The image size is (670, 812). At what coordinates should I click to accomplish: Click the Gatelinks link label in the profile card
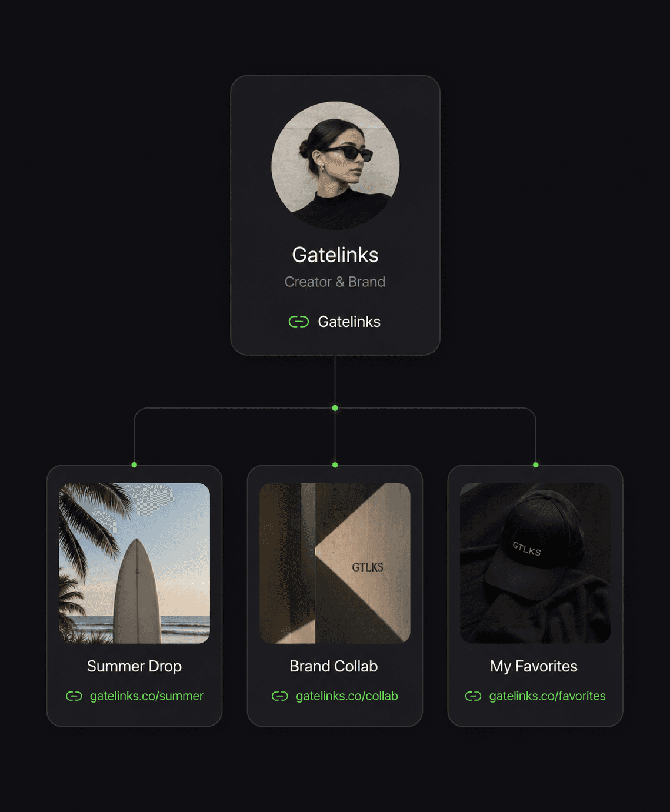349,322
